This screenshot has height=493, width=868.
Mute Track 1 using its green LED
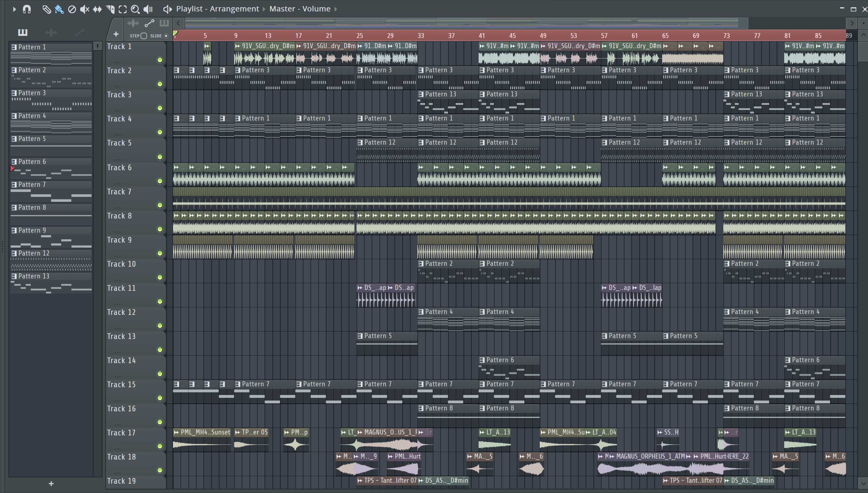(160, 60)
